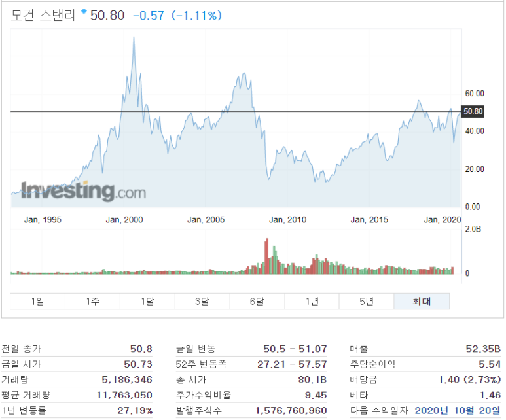Select the 1일 time range tab

(x=37, y=302)
